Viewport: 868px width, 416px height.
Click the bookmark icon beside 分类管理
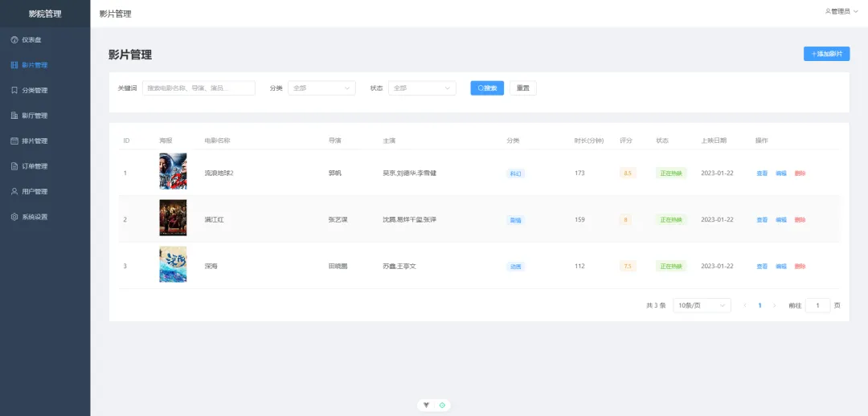14,91
